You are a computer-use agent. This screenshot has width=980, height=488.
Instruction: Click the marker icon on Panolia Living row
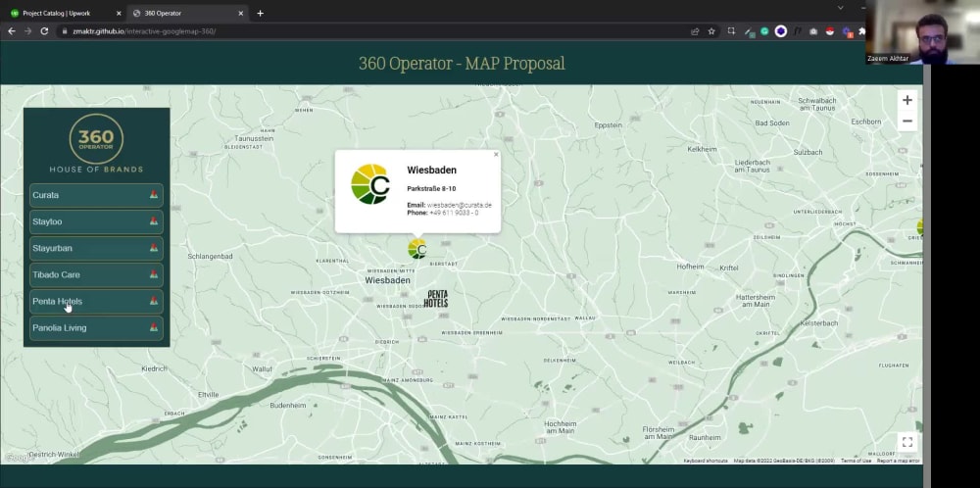pyautogui.click(x=154, y=327)
